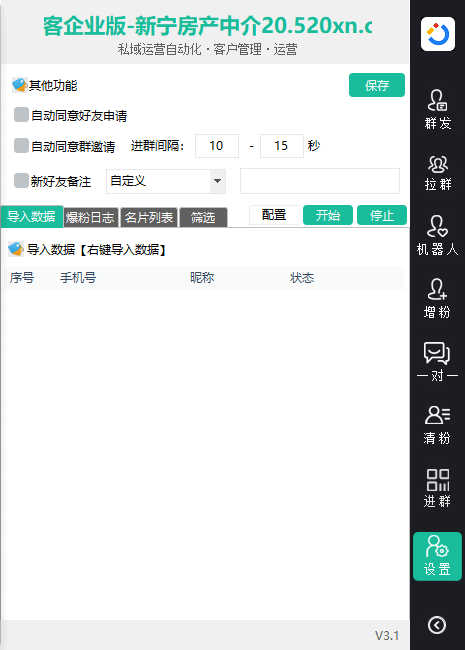Screen dimensions: 465x650
Task: Check the 新好友备注 checkbox
Action: tap(21, 181)
